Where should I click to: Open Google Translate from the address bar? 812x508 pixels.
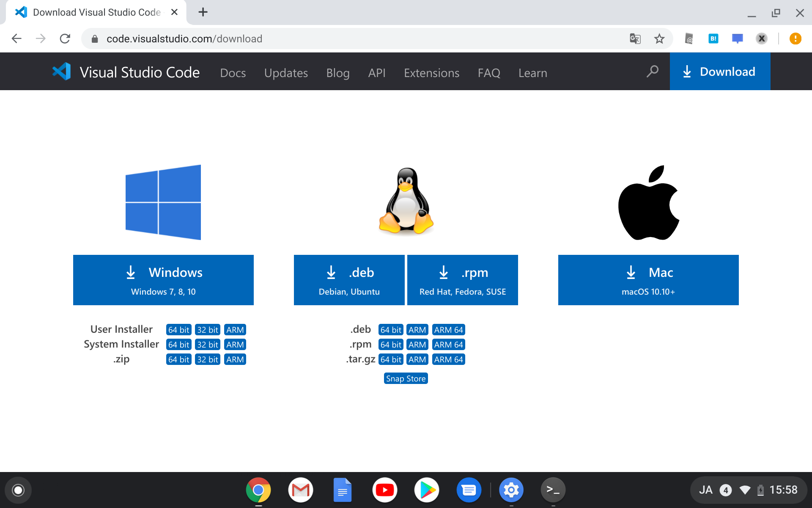[634, 39]
